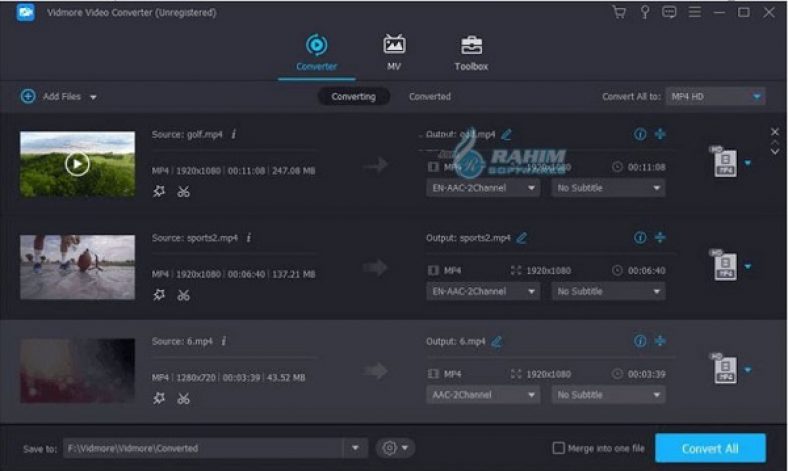
Task: Open the cut scissors tool for 6.mp4
Action: [183, 399]
